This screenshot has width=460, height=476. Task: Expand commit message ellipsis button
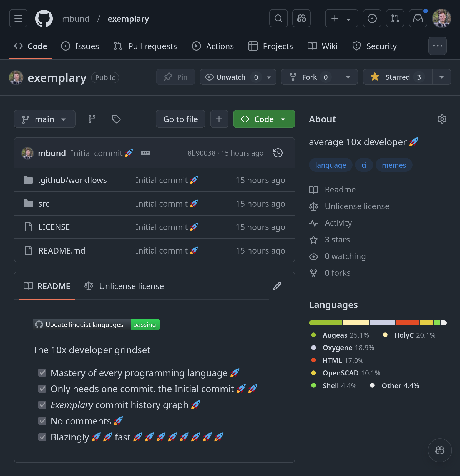tap(145, 153)
